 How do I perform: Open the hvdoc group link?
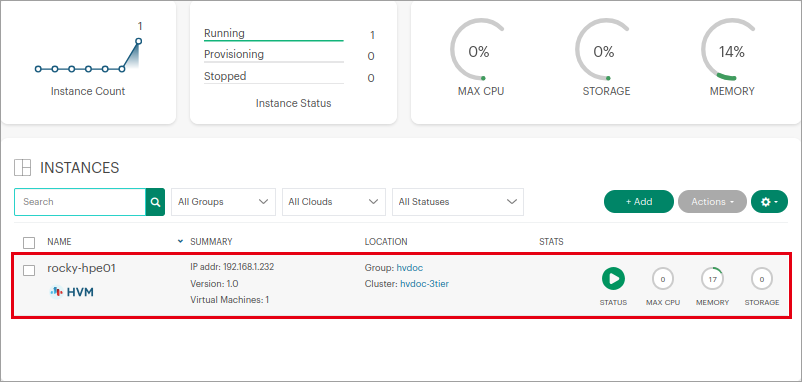pos(410,268)
